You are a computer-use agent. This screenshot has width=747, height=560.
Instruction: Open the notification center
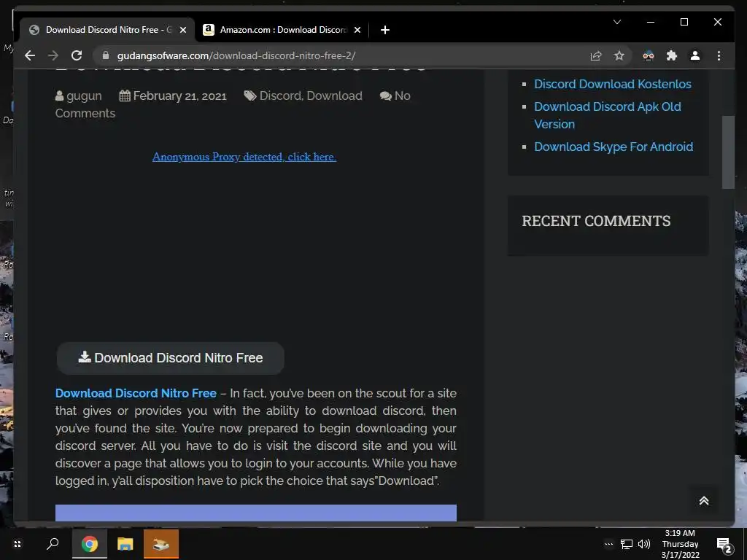click(724, 544)
